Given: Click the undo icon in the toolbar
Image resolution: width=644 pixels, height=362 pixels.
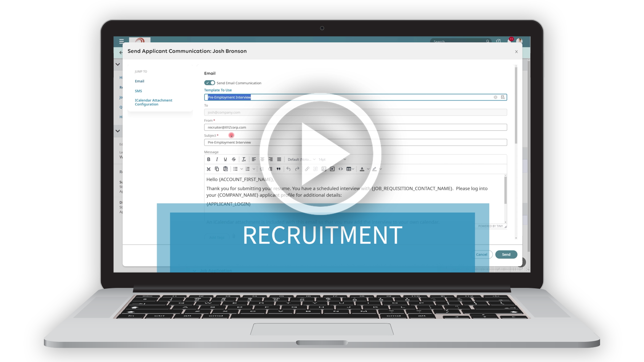Looking at the screenshot, I should pos(288,169).
